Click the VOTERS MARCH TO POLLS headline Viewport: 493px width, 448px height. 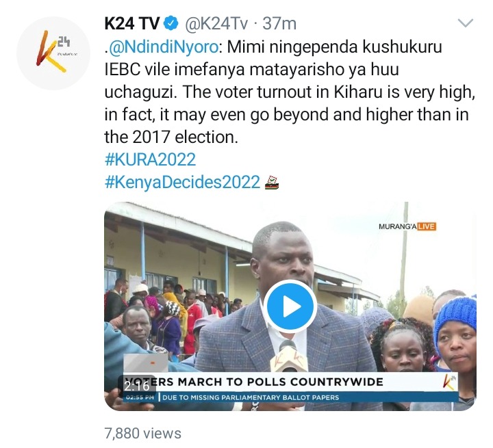(x=254, y=382)
